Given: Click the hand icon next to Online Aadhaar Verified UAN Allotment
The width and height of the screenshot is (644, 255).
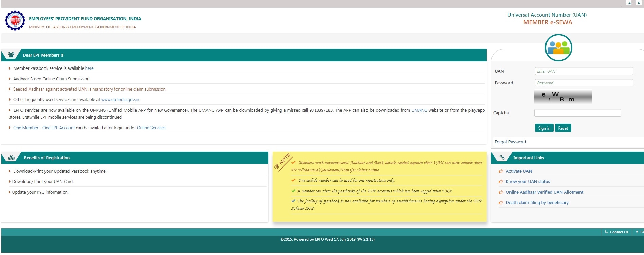Looking at the screenshot, I should (x=501, y=192).
